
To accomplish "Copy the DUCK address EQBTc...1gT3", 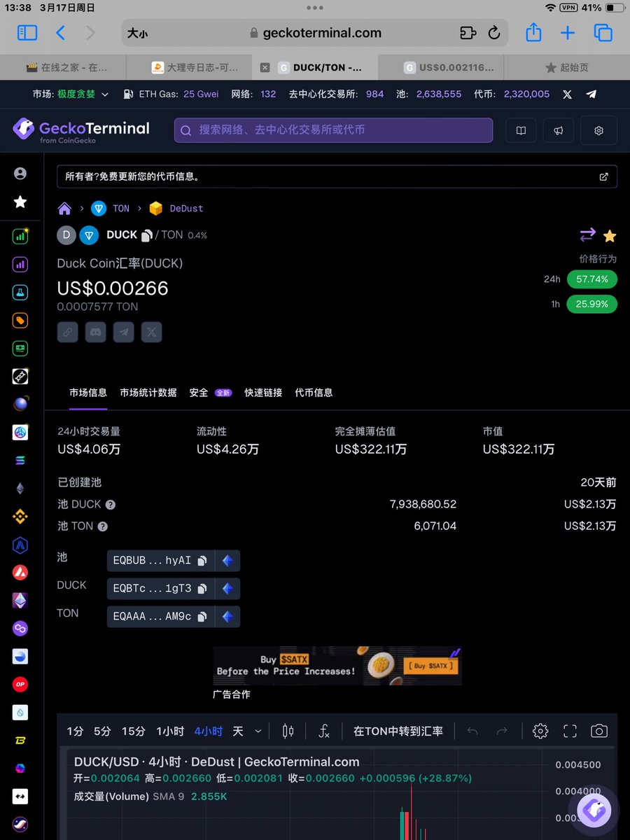I will tap(202, 589).
